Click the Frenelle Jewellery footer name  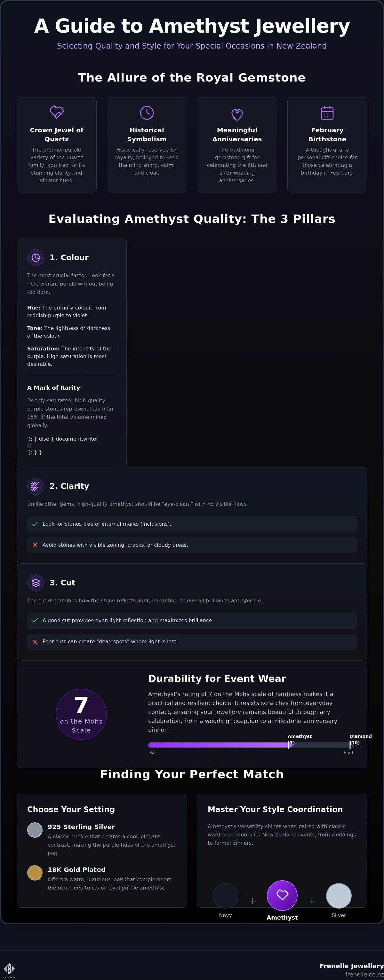tap(352, 966)
